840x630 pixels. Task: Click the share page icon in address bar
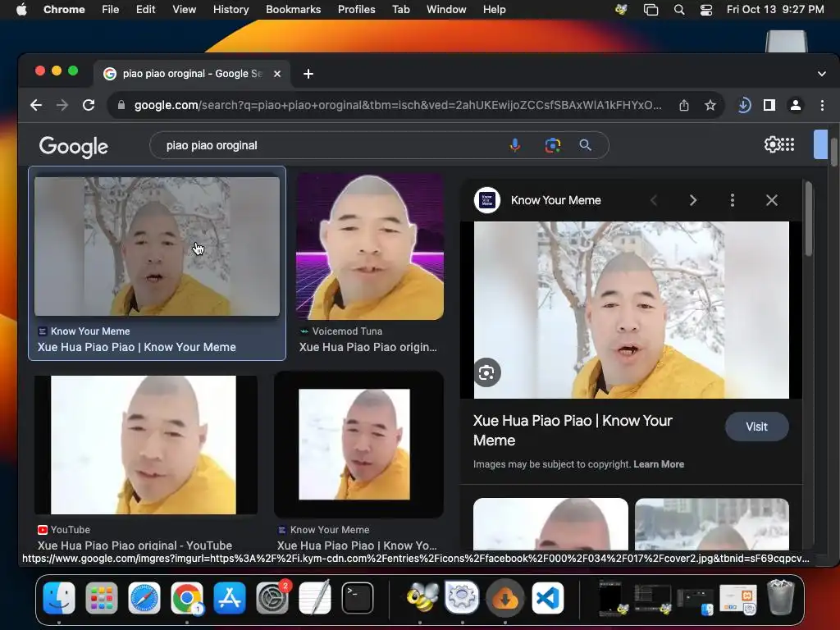(x=684, y=105)
